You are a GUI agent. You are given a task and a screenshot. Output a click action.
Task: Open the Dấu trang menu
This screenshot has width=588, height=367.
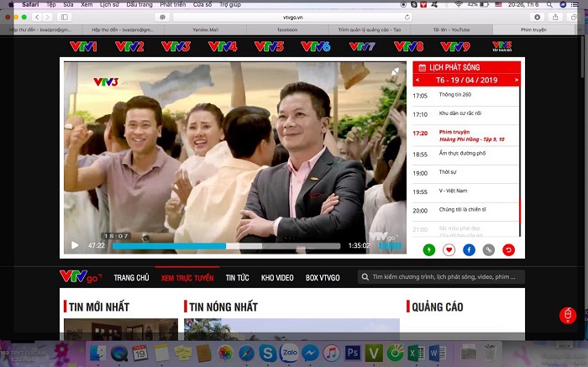tap(139, 5)
